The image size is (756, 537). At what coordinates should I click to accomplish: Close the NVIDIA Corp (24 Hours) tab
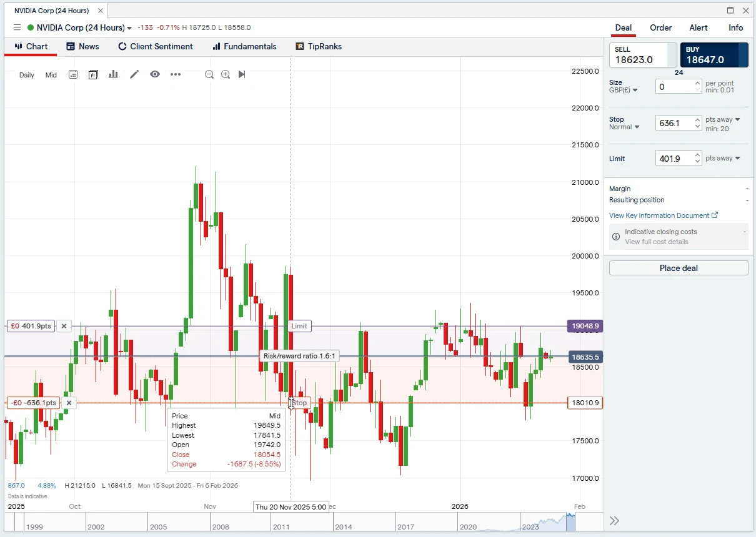pyautogui.click(x=100, y=11)
